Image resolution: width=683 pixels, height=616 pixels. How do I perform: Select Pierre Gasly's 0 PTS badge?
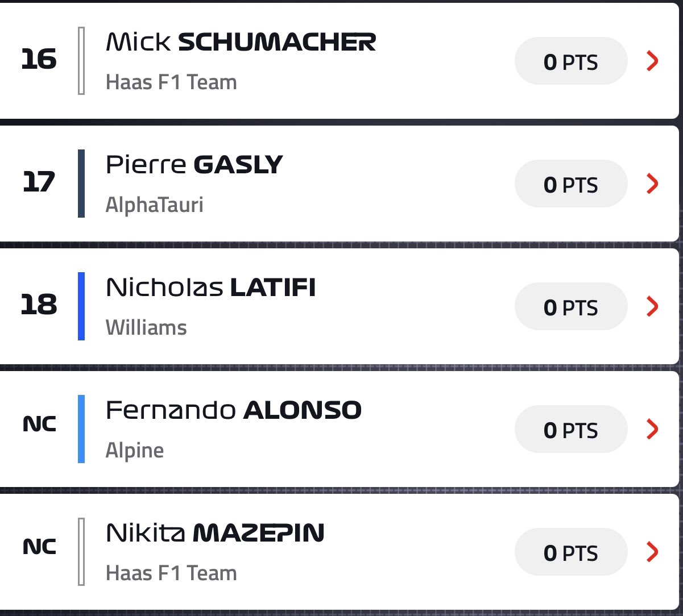[x=571, y=184]
